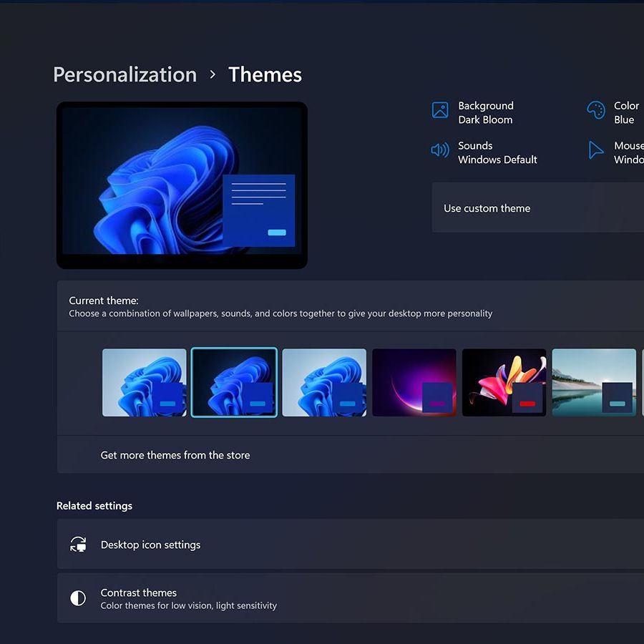Click the Background Dark Bloom picture icon

[440, 110]
